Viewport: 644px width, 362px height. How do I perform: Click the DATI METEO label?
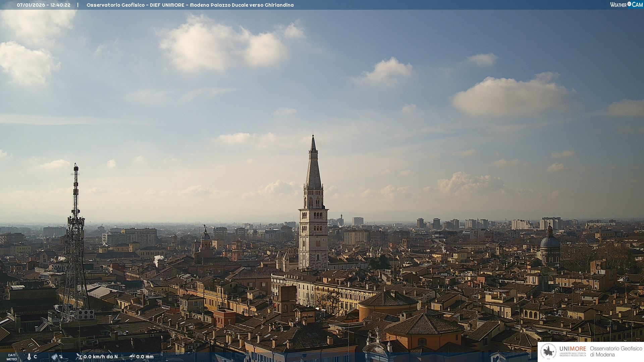click(12, 357)
